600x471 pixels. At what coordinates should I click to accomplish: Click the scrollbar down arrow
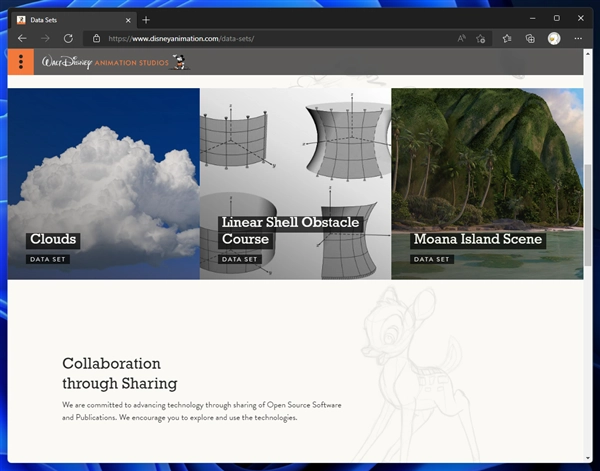tap(588, 458)
